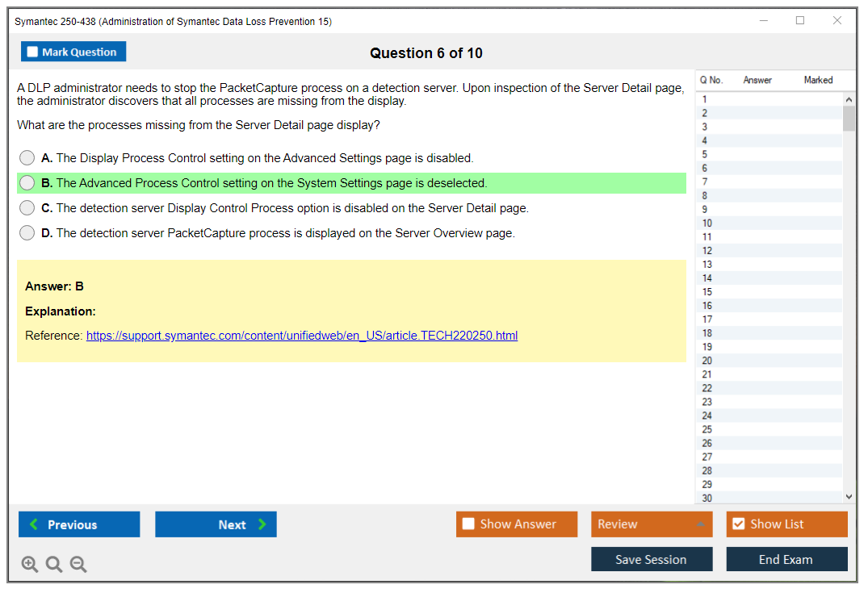Click the question list scrollbar thumb
The width and height of the screenshot is (868, 593).
click(849, 118)
